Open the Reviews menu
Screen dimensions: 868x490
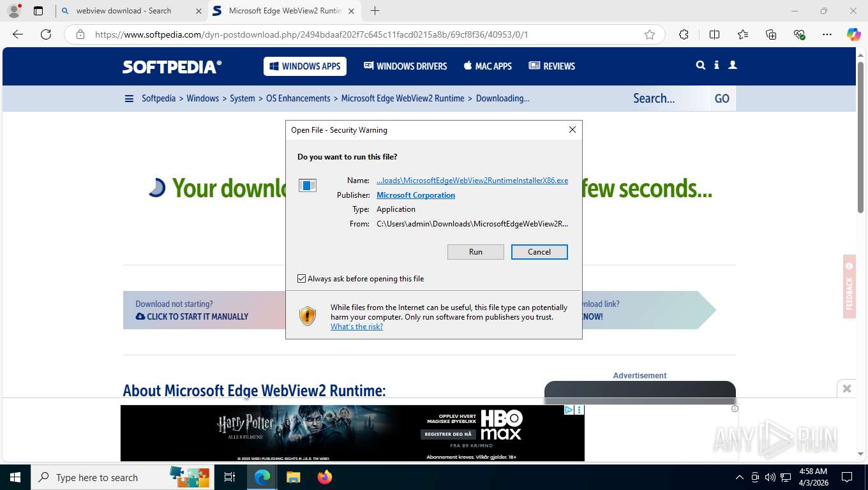552,66
